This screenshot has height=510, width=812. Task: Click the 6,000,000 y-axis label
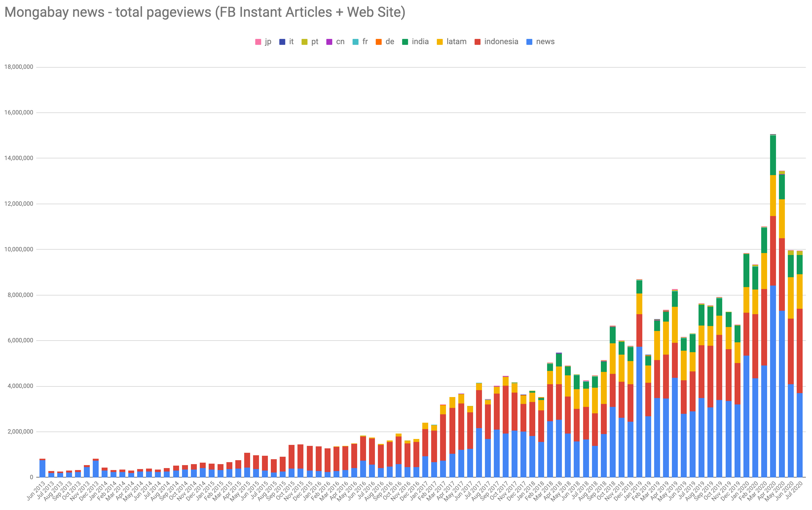pyautogui.click(x=20, y=340)
